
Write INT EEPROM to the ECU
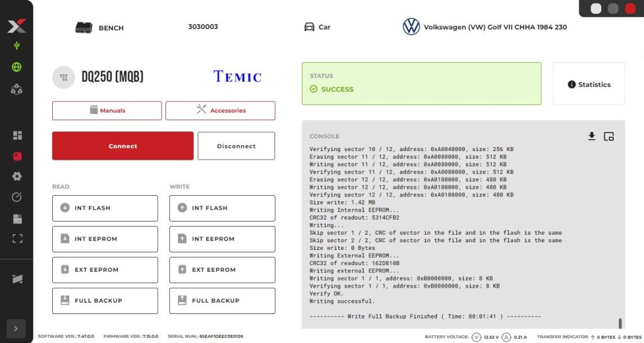[x=222, y=239]
